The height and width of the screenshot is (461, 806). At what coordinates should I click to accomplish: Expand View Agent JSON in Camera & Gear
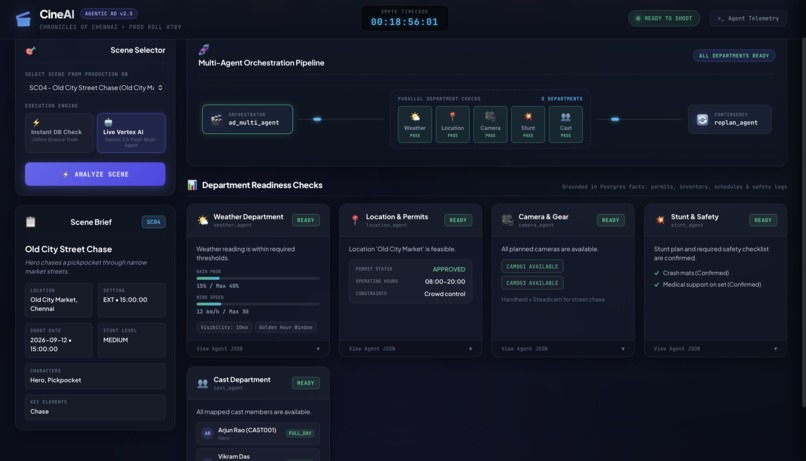(563, 348)
